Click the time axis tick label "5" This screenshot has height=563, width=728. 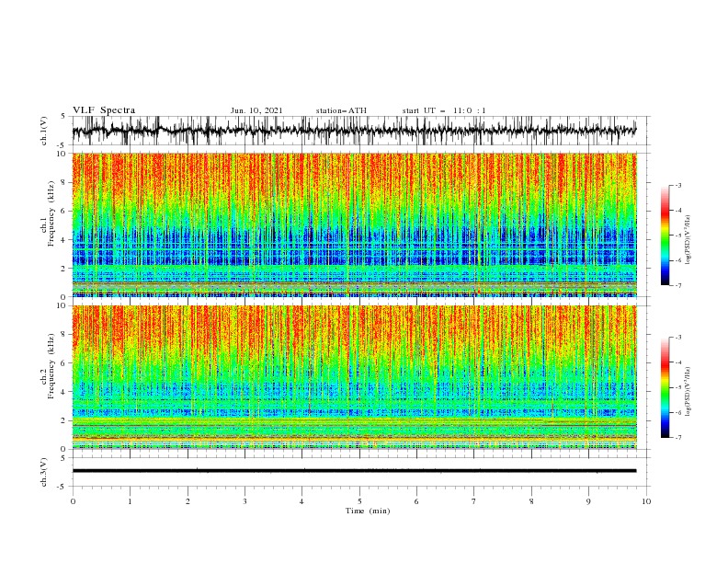(x=359, y=501)
